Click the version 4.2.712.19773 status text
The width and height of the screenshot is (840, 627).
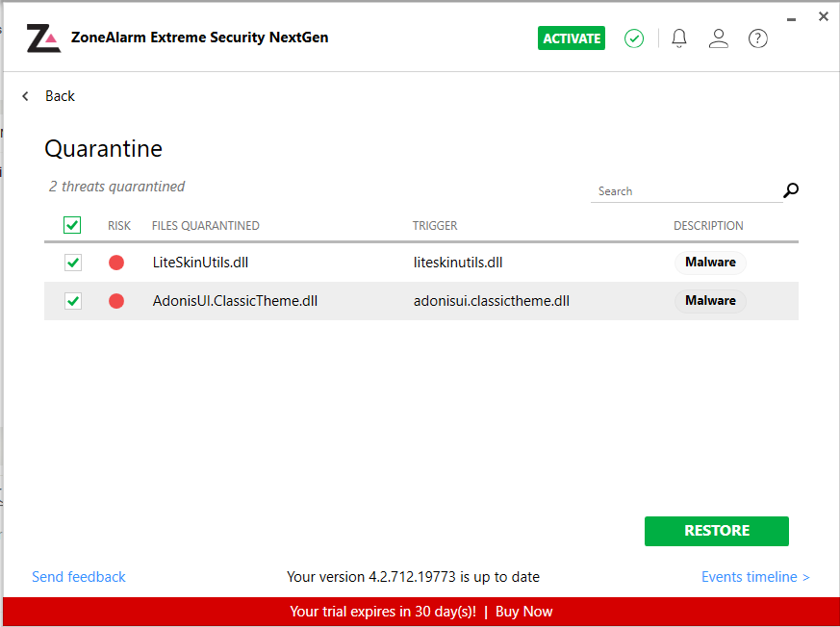[413, 577]
